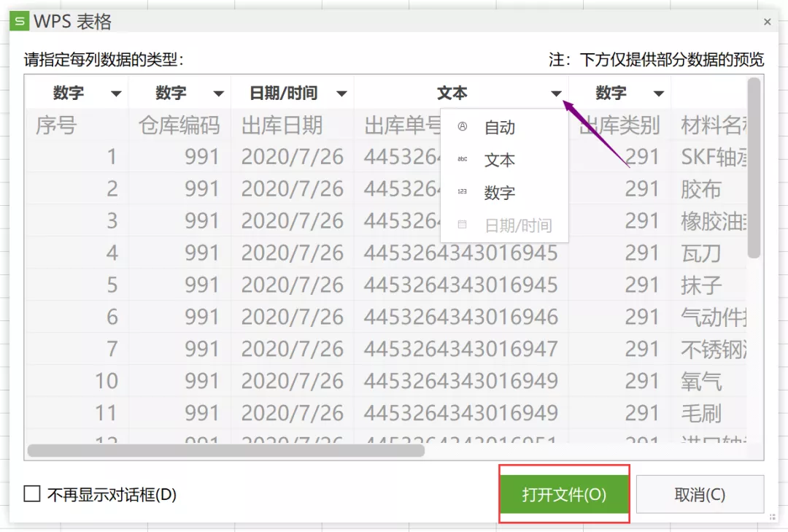Choose 文本 from the open type menu
Screen dimensions: 788x532
499,160
